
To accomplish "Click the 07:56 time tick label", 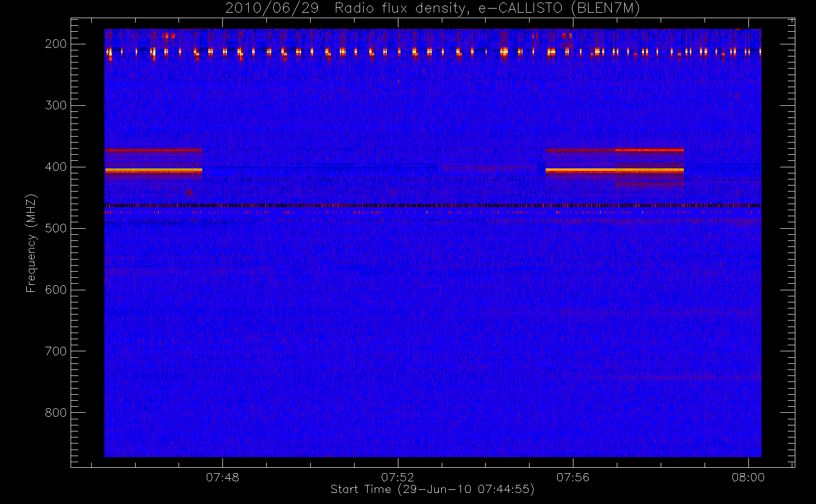I will pos(573,477).
